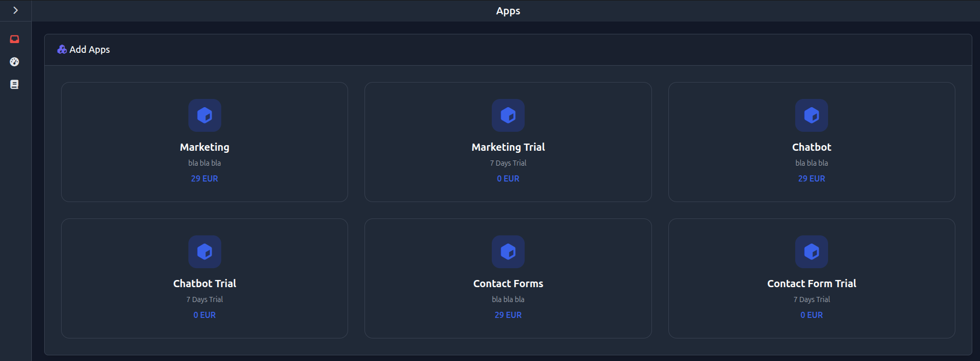
Task: Expand the collapsed sidebar with the chevron
Action: 15,10
